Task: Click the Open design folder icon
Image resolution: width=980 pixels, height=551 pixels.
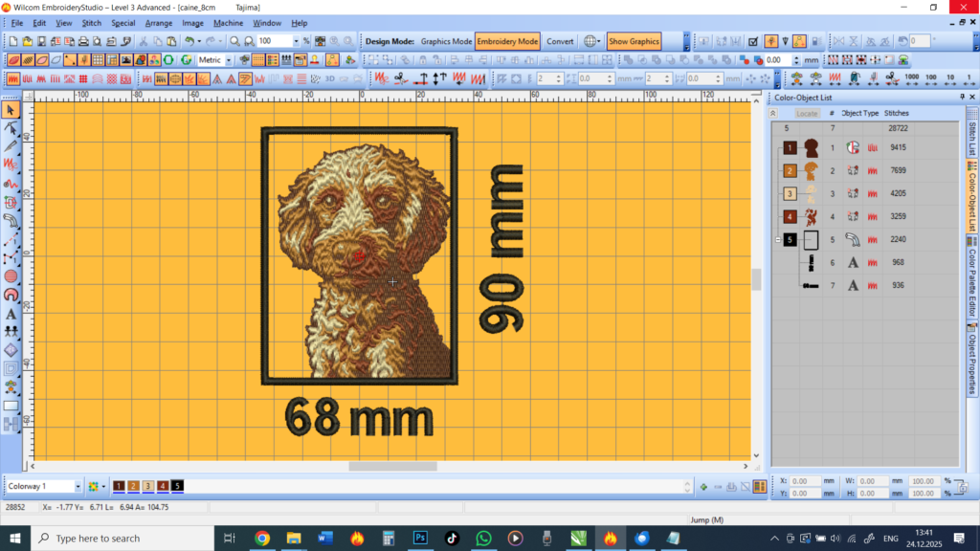Action: pyautogui.click(x=27, y=41)
